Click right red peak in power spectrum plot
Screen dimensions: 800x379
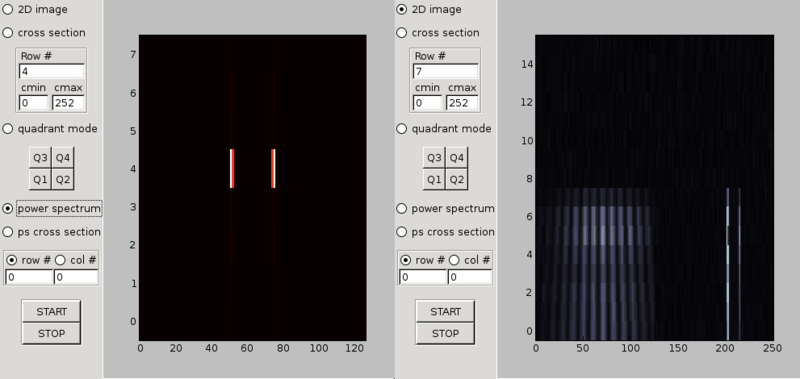pyautogui.click(x=273, y=169)
